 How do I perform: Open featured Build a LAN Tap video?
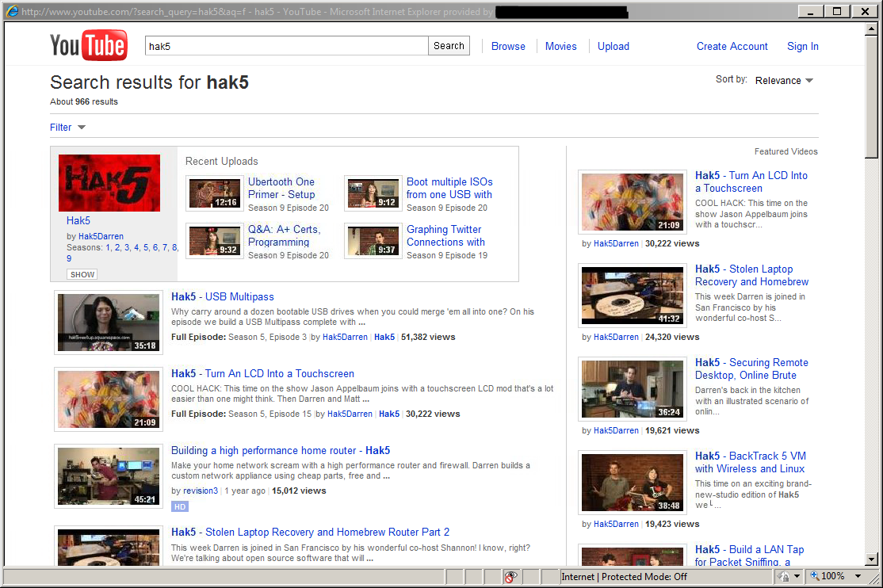click(749, 556)
